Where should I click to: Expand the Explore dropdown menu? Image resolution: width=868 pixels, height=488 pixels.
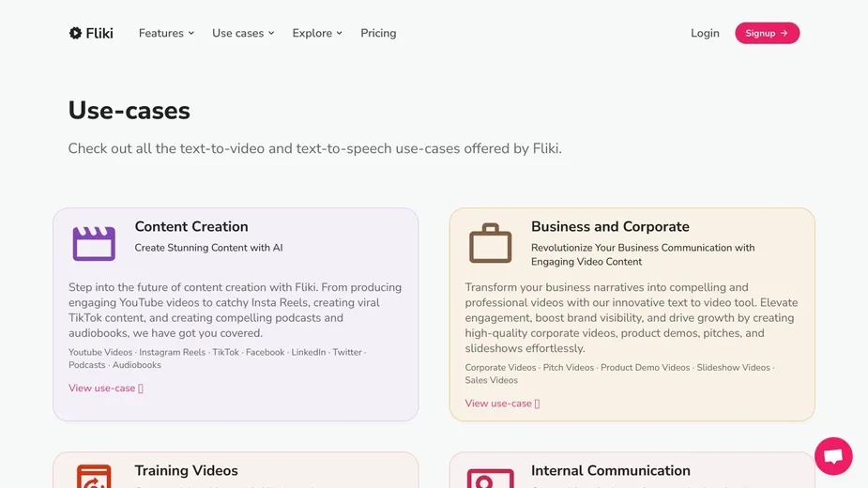(x=317, y=33)
